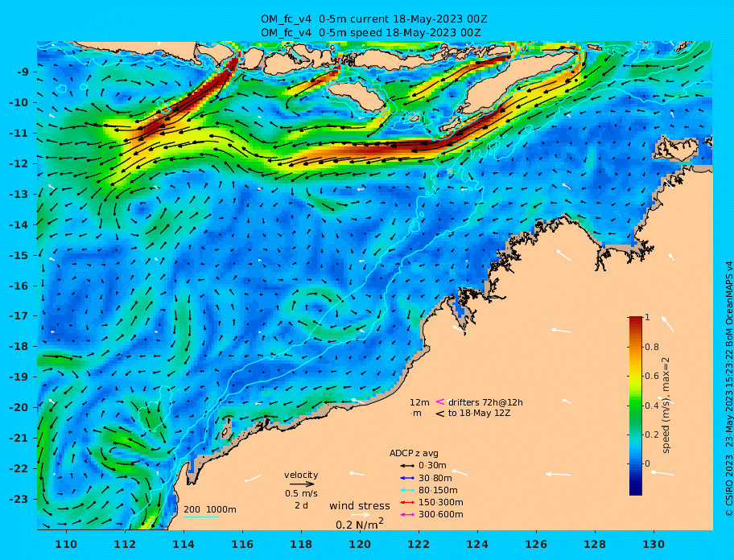The width and height of the screenshot is (734, 560).
Task: Select the title line 'OM_fc_v4 0-5m current 18-May-2023 00Z'
Action: click(374, 19)
